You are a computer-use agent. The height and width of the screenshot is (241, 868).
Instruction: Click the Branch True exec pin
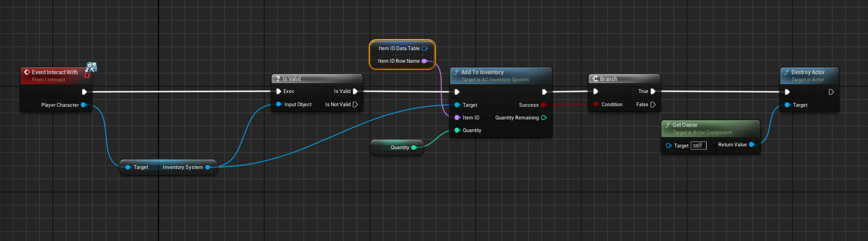click(653, 91)
